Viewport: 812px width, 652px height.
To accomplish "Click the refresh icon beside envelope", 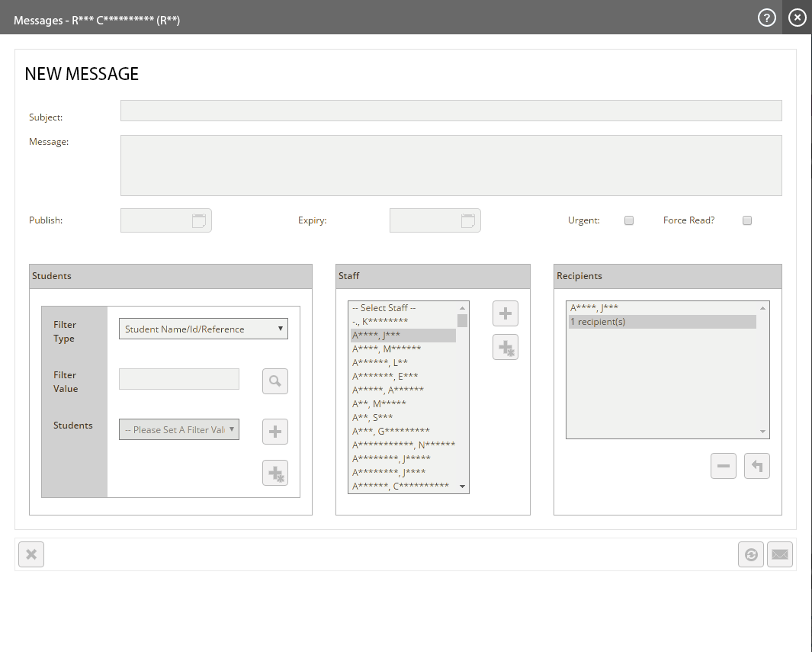I will [x=750, y=554].
